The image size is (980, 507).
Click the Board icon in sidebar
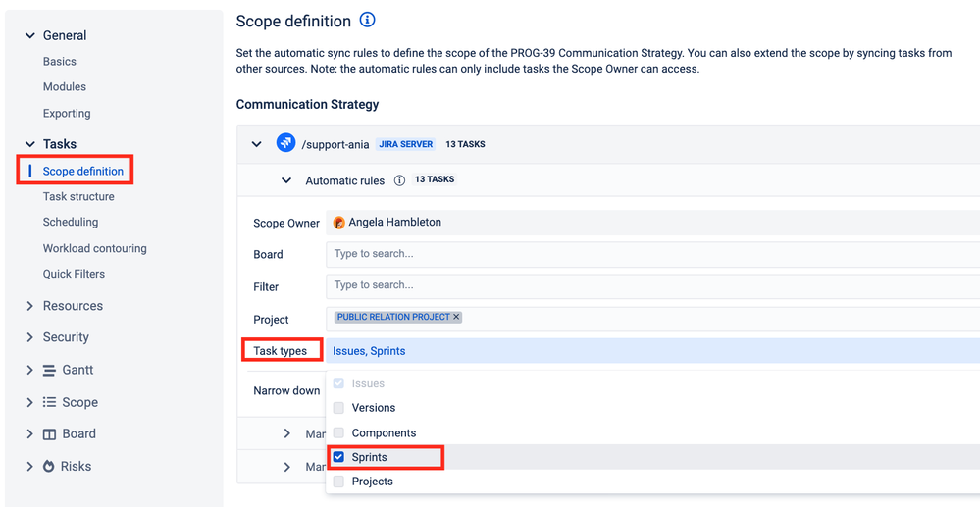(49, 434)
